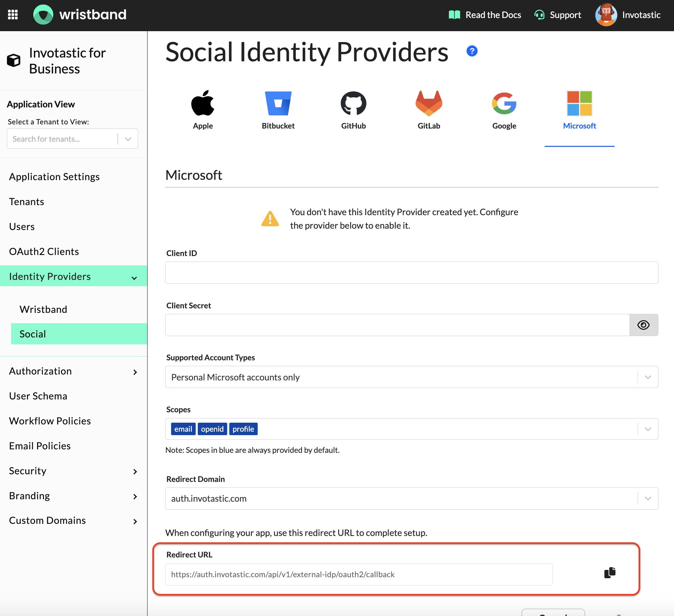Click the Support link text
The height and width of the screenshot is (616, 674).
coord(565,15)
